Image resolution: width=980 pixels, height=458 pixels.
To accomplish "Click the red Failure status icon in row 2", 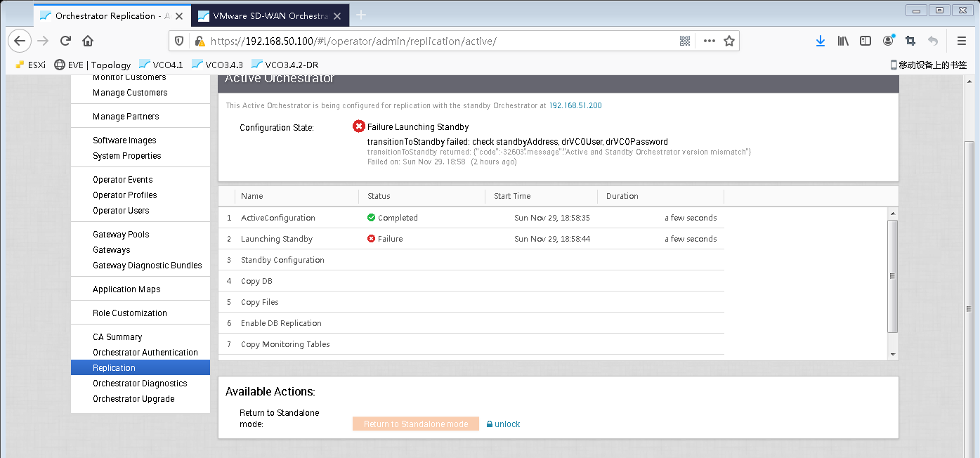I will pos(371,239).
